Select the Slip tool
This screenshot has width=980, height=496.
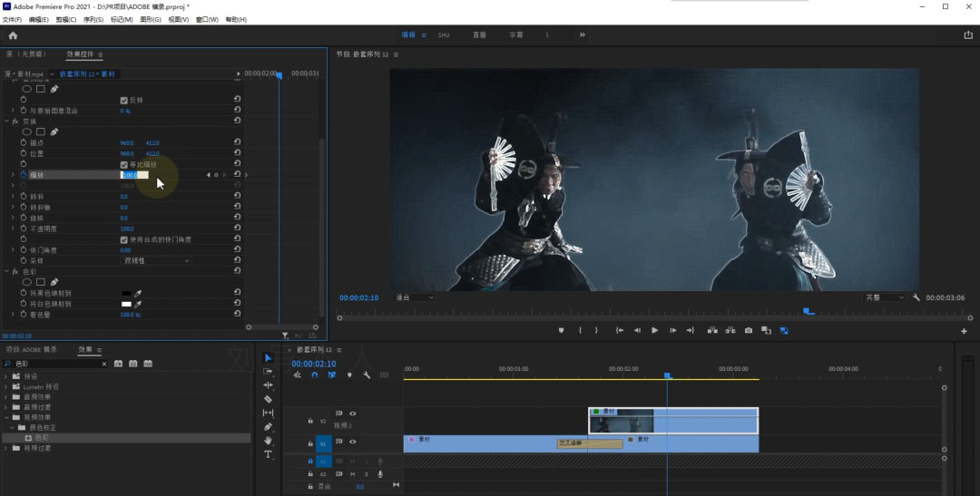coord(268,413)
